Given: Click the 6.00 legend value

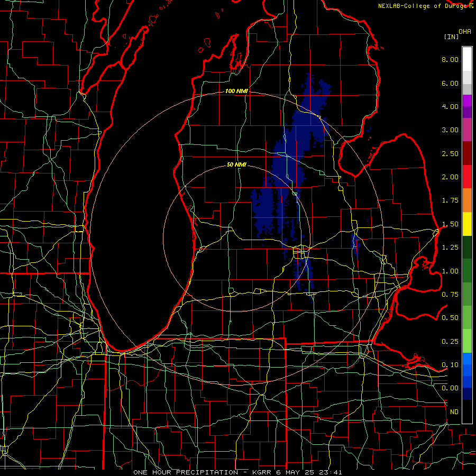Looking at the screenshot, I should pos(450,83).
